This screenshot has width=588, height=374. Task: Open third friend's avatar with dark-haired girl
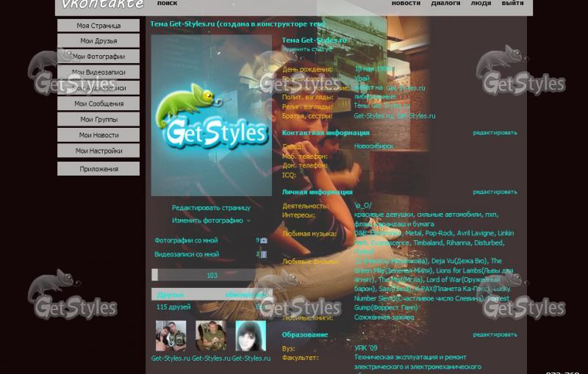tap(251, 336)
